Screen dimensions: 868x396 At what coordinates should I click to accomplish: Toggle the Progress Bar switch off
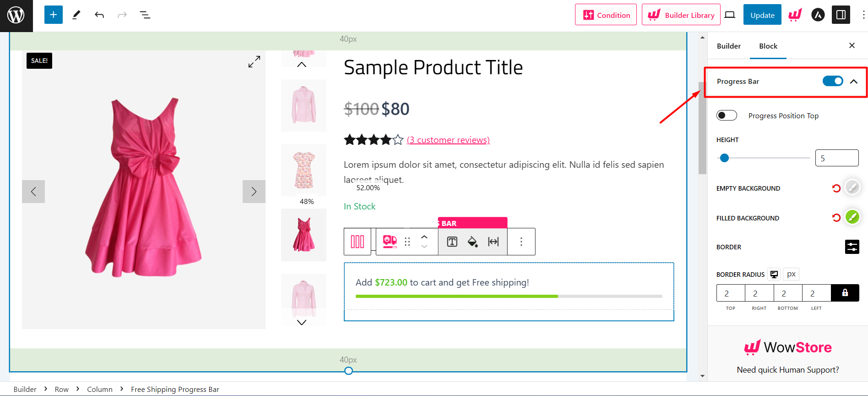pyautogui.click(x=833, y=81)
